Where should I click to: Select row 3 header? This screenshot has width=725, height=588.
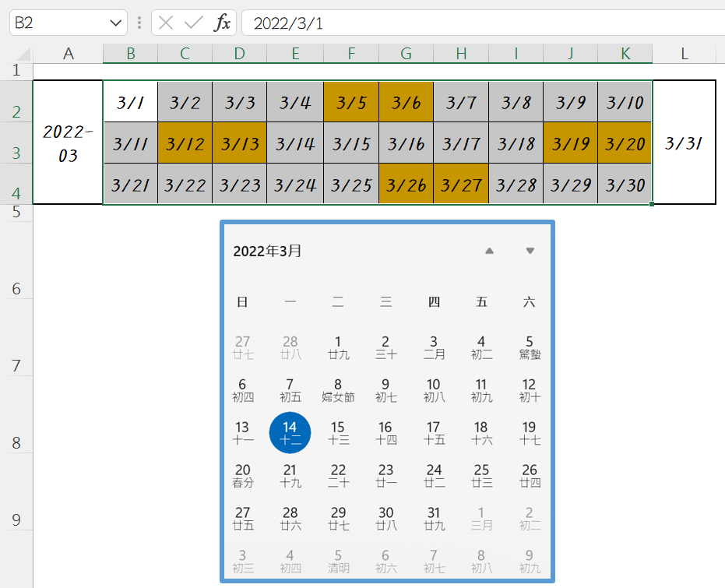(x=16, y=143)
